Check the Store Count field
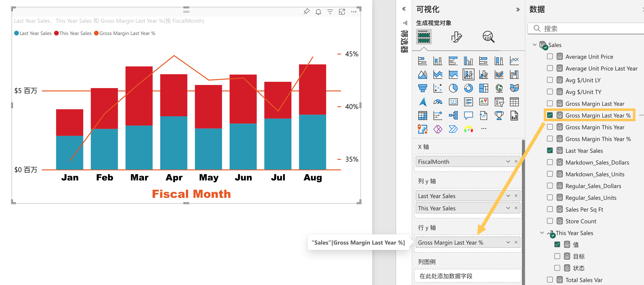Viewport: 644px width, 285px height. (549, 221)
